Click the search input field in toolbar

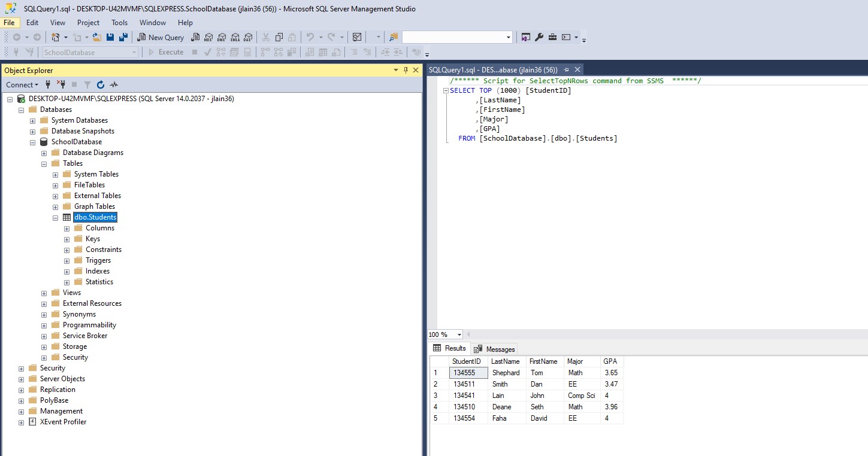(453, 37)
